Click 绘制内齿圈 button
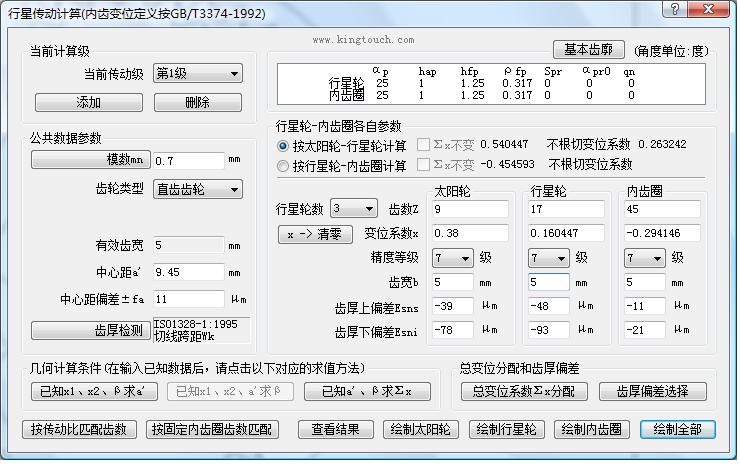Viewport: 740px width, 466px height. click(592, 430)
